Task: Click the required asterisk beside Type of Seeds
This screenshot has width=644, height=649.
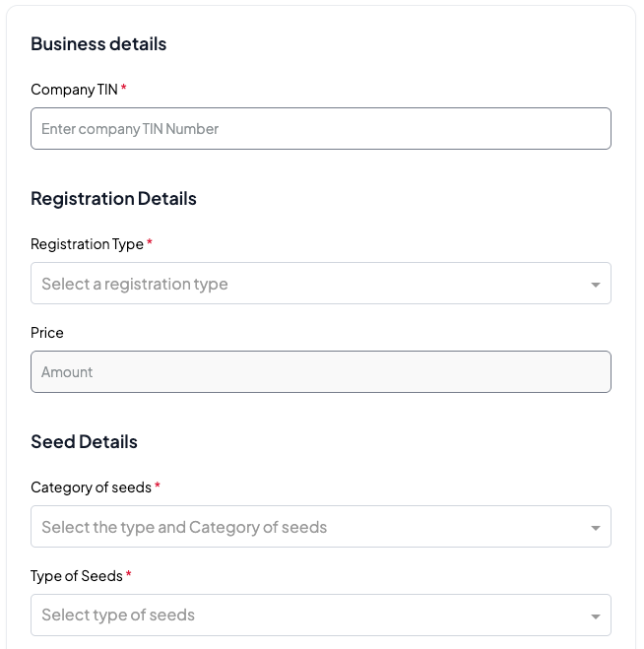Action: point(129,575)
